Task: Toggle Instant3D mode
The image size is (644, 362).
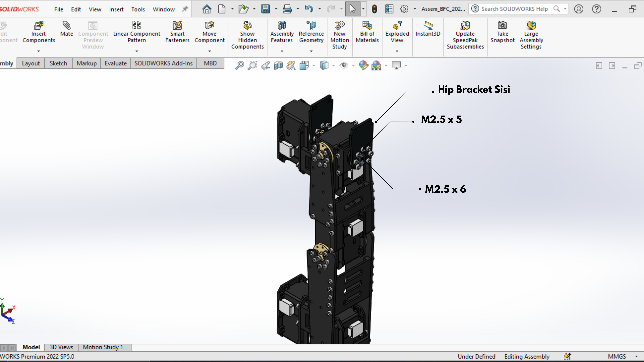Action: (x=428, y=29)
